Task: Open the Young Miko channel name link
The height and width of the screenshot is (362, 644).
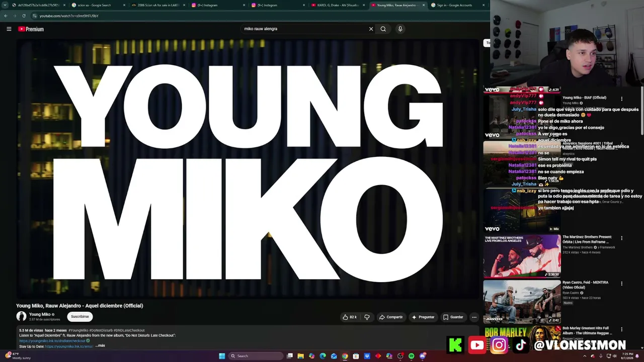Action: pyautogui.click(x=40, y=314)
